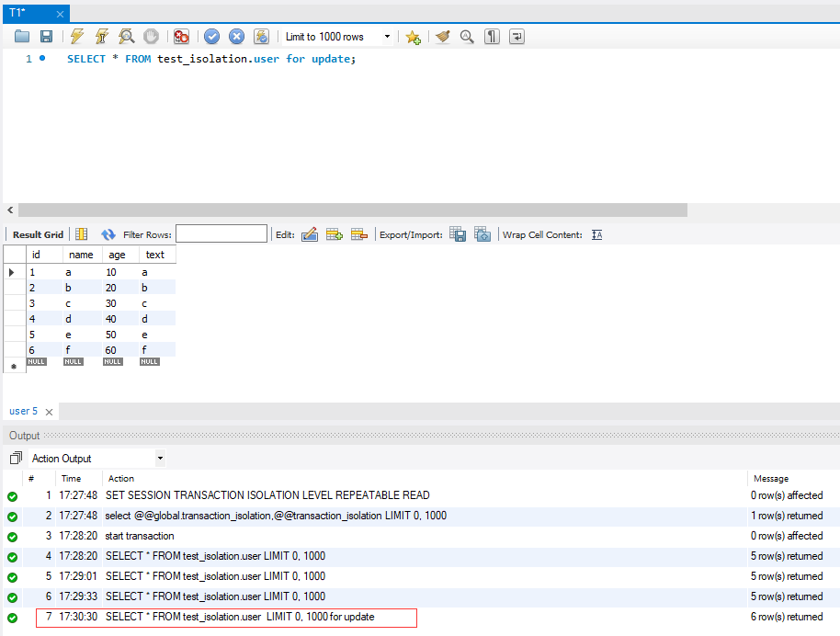Select the start transaction output row
Viewport: 840px width, 636px height.
coord(421,536)
